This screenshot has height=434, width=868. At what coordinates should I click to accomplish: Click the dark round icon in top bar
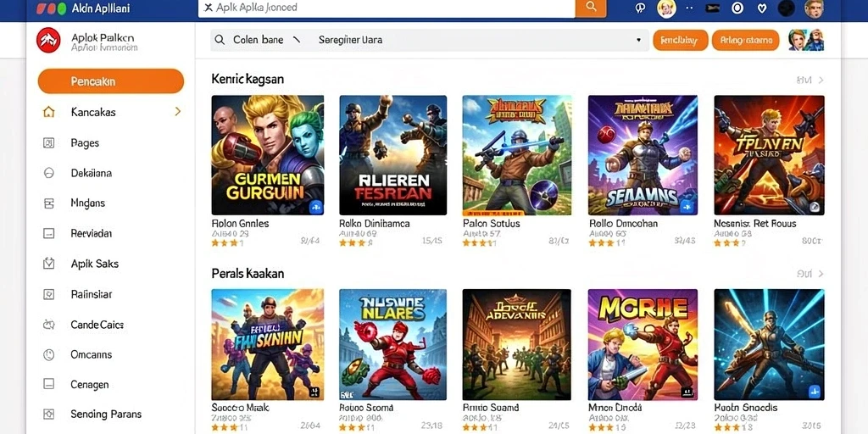786,8
